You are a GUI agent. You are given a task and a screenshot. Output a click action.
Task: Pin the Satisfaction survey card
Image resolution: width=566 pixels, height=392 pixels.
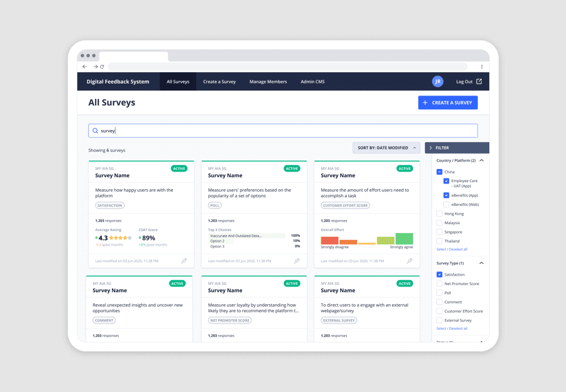tap(184, 260)
